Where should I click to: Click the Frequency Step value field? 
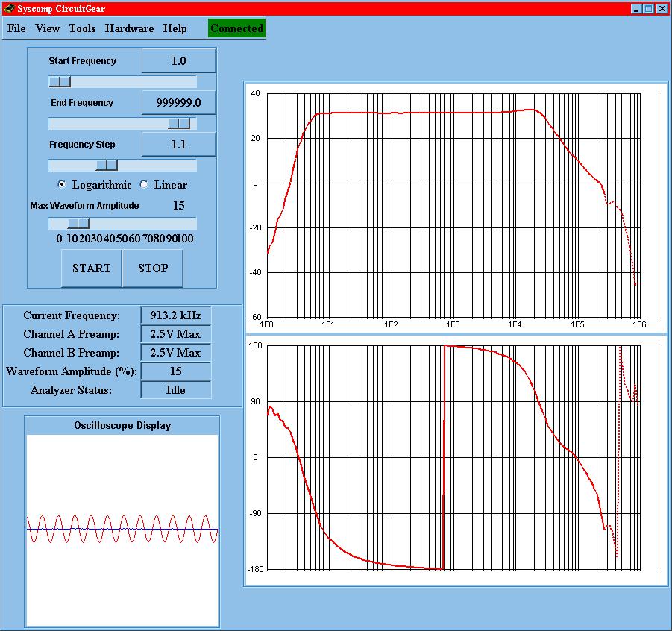click(178, 145)
